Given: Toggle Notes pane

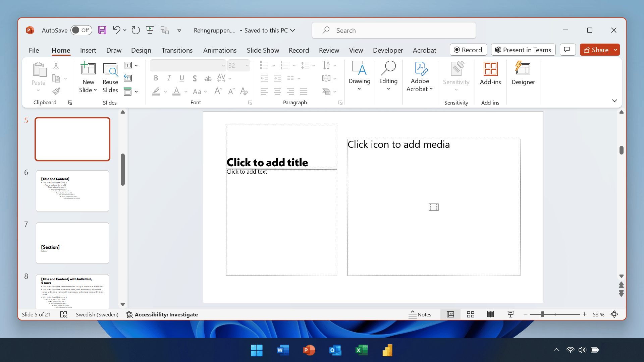Looking at the screenshot, I should (x=420, y=314).
